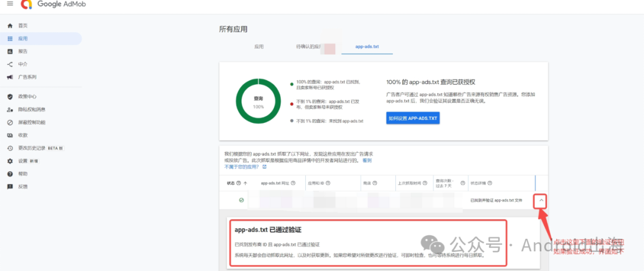Click the Google AdMob logo
This screenshot has width=644, height=271.
[x=54, y=4]
